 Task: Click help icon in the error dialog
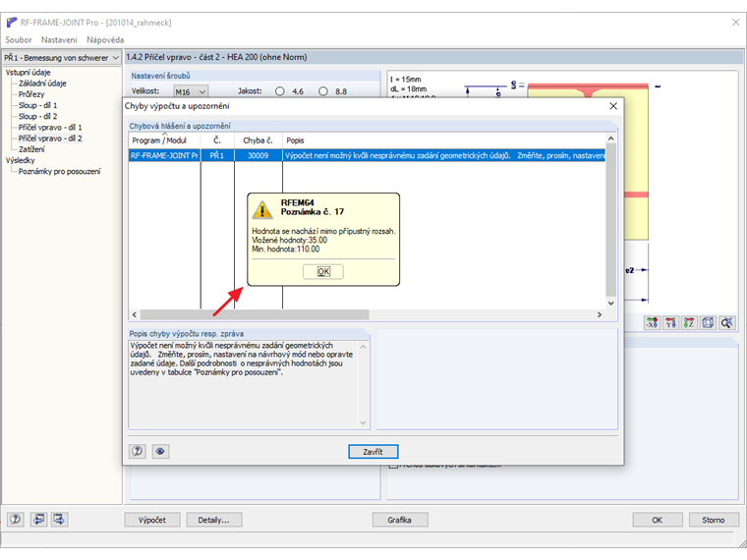point(138,451)
